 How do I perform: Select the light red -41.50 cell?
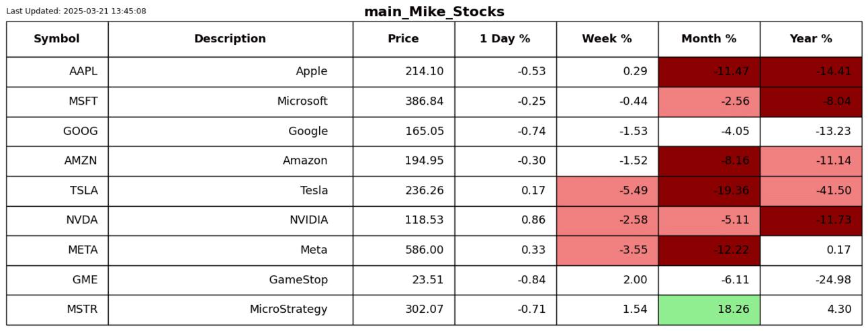coord(810,191)
